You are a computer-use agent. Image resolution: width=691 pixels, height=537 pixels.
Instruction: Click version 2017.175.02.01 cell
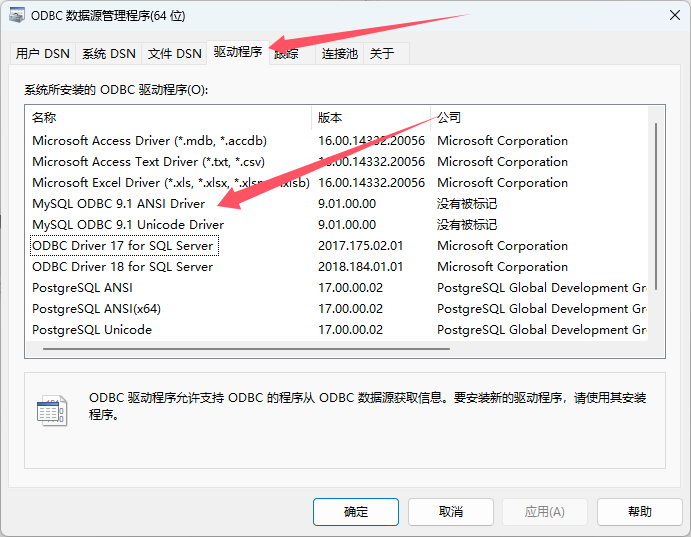pos(360,246)
